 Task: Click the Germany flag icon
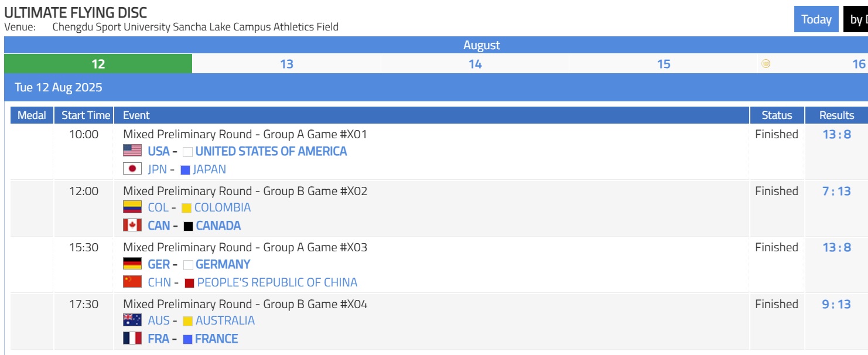click(x=132, y=264)
